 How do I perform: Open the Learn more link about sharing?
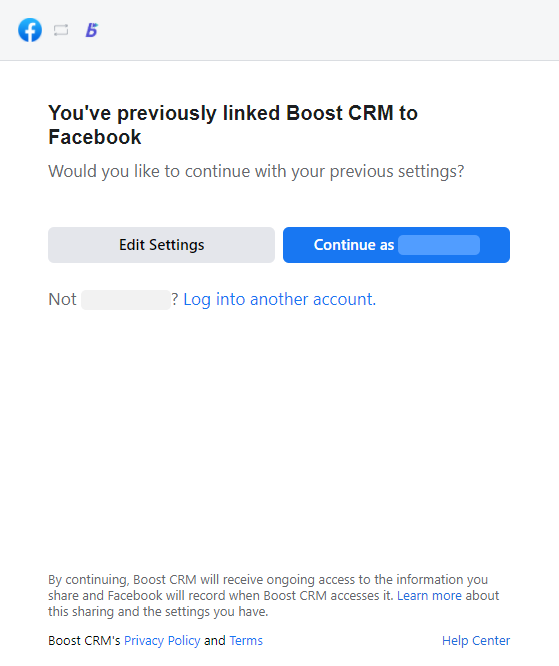pos(429,595)
